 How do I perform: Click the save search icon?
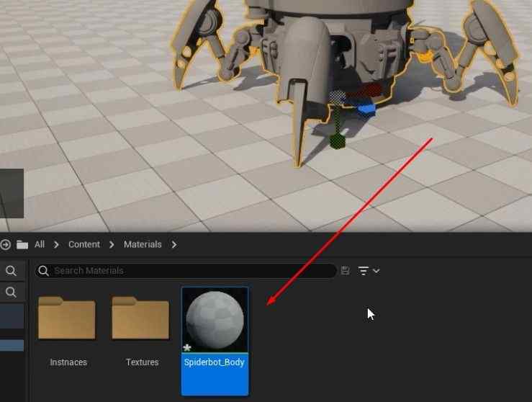[x=346, y=271]
